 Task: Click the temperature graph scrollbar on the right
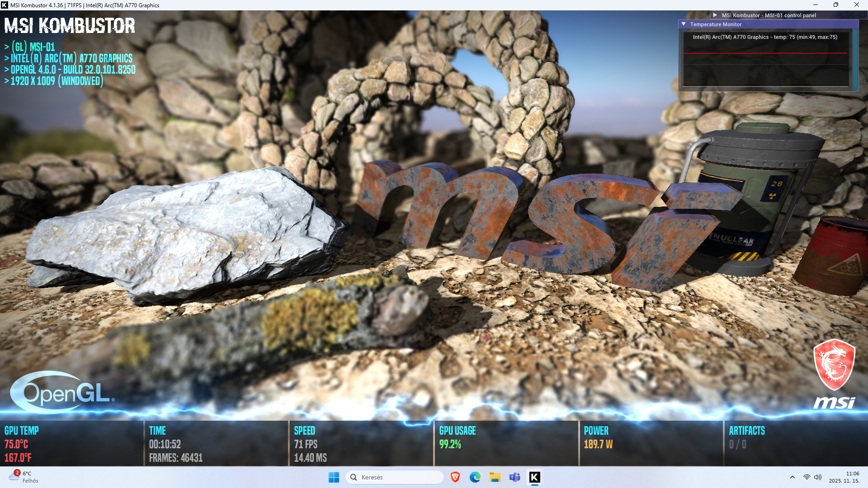click(855, 59)
